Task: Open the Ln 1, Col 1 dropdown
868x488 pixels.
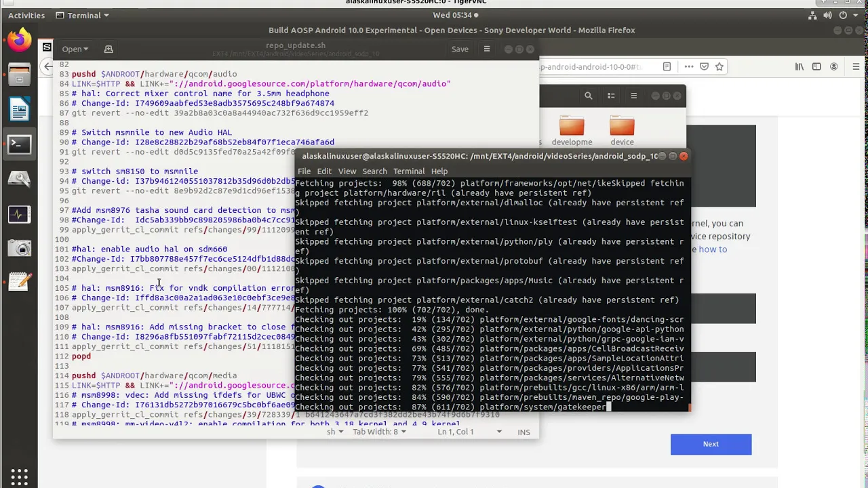Action: (x=469, y=432)
